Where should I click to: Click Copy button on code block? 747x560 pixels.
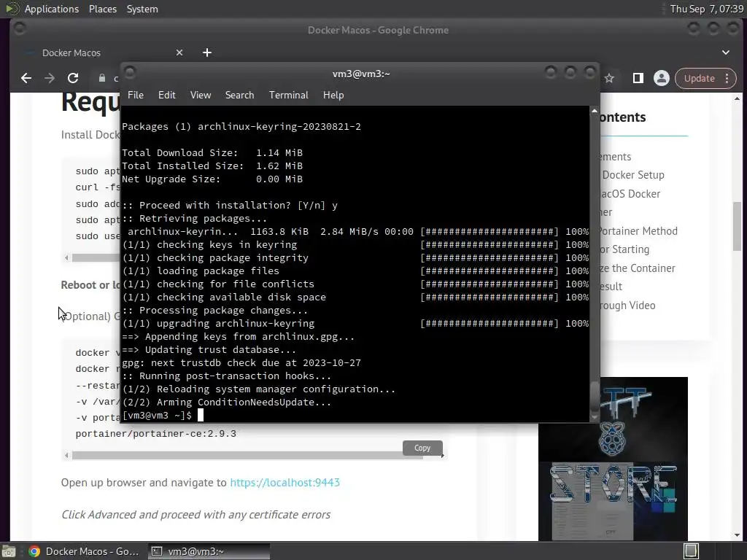(x=422, y=448)
